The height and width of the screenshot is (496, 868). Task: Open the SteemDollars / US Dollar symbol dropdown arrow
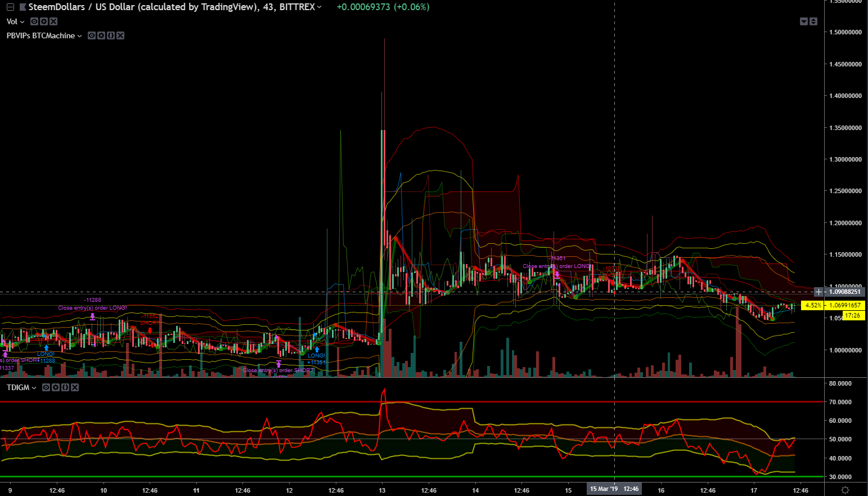coord(320,7)
